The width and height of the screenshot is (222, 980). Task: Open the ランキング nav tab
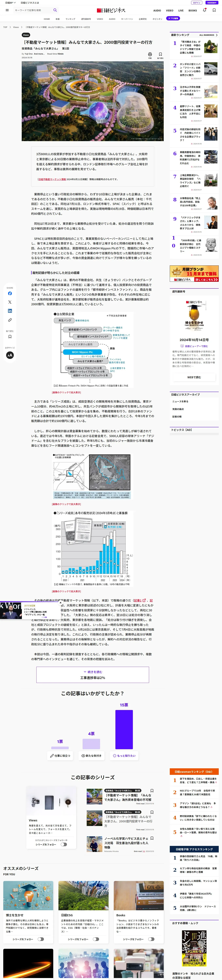(x=70, y=19)
